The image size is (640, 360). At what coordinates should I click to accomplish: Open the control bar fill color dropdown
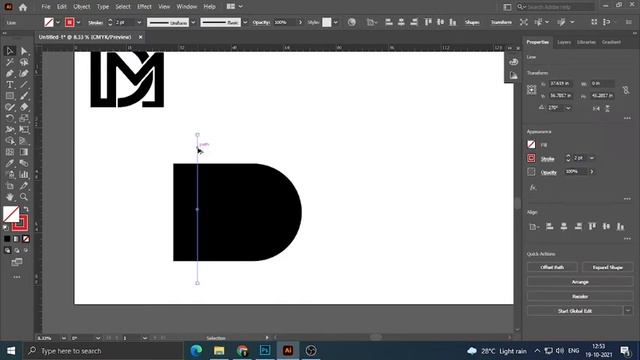[58, 22]
